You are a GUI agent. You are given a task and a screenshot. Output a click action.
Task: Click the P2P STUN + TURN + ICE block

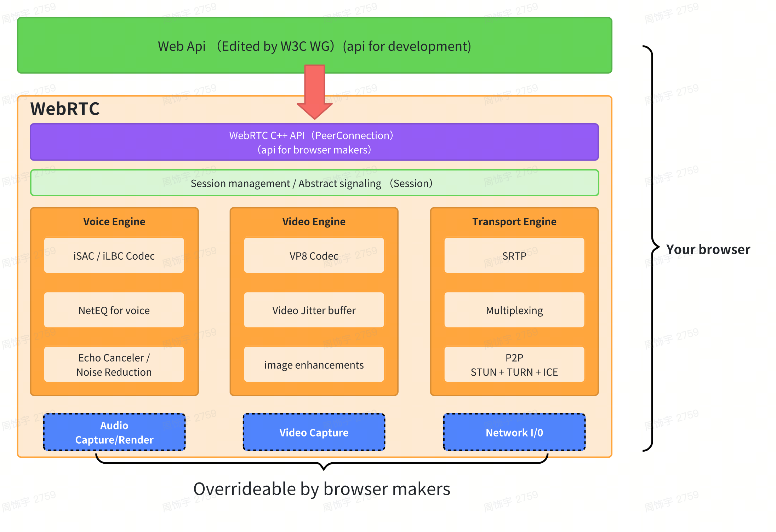tap(514, 364)
